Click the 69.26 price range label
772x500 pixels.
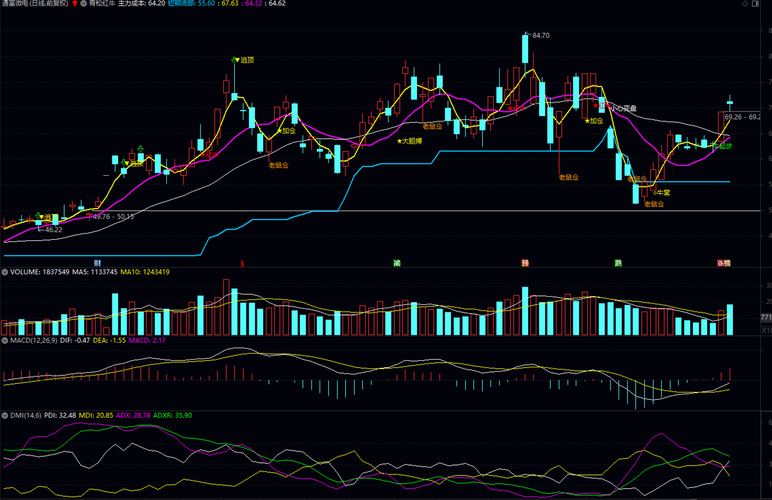733,117
